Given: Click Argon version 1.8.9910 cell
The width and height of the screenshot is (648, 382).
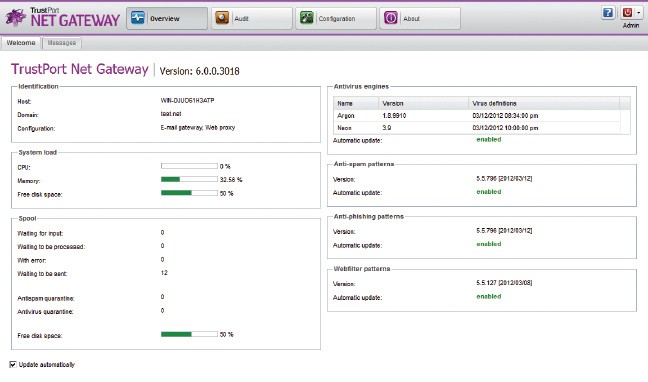Looking at the screenshot, I should pos(394,116).
